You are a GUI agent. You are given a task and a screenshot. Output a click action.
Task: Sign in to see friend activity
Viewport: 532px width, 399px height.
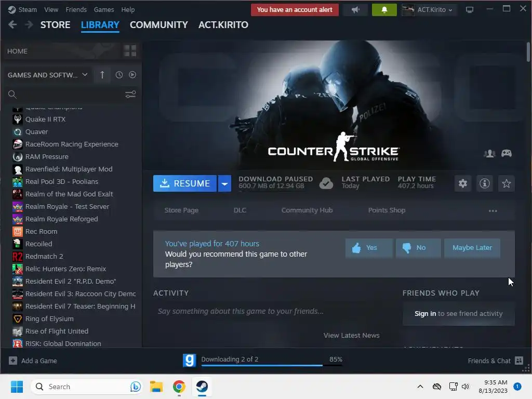click(425, 313)
